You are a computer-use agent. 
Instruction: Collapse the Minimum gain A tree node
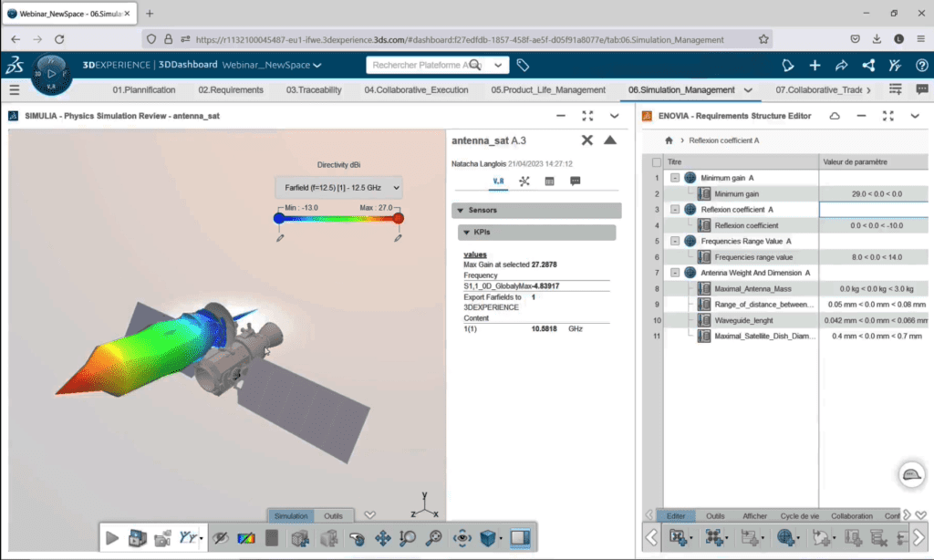pos(674,178)
